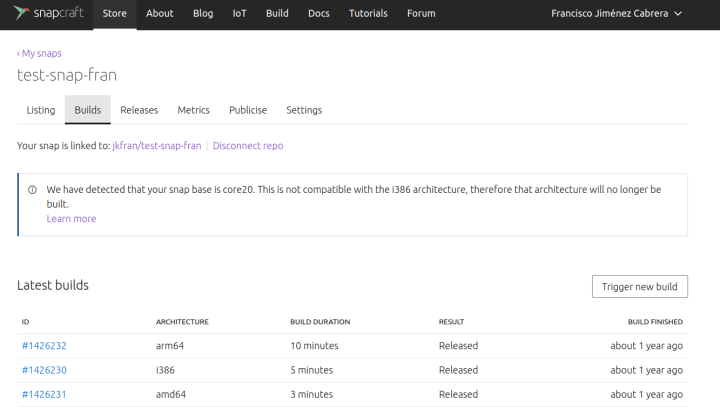This screenshot has width=720, height=407.
Task: Open the Publicise tab
Action: click(248, 110)
